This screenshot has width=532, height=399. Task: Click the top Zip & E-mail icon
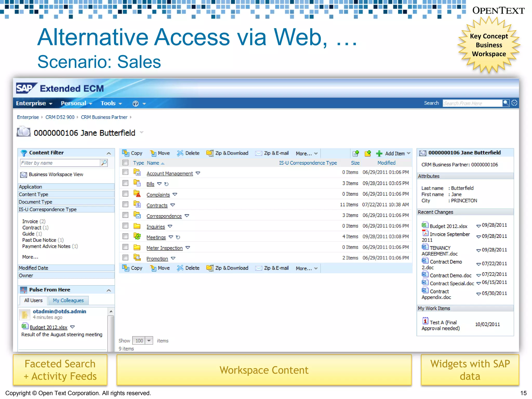click(258, 153)
